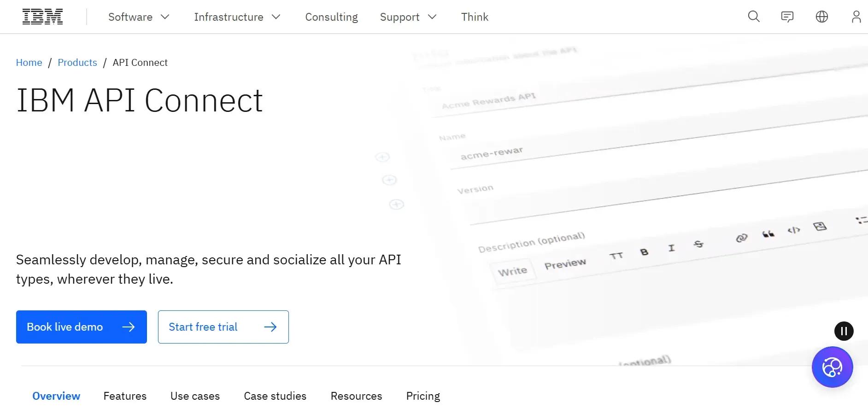Select the Overview tab

(56, 396)
